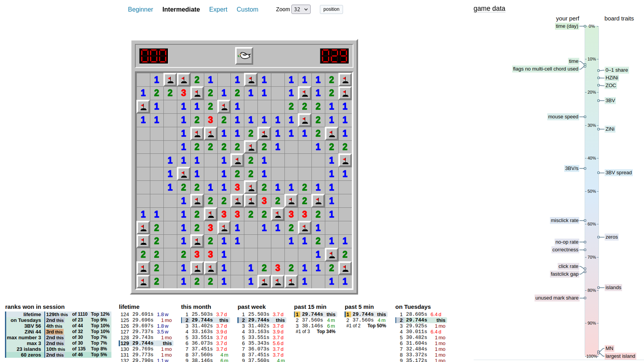Select the 'click rate' label
The image size is (644, 362).
click(568, 266)
